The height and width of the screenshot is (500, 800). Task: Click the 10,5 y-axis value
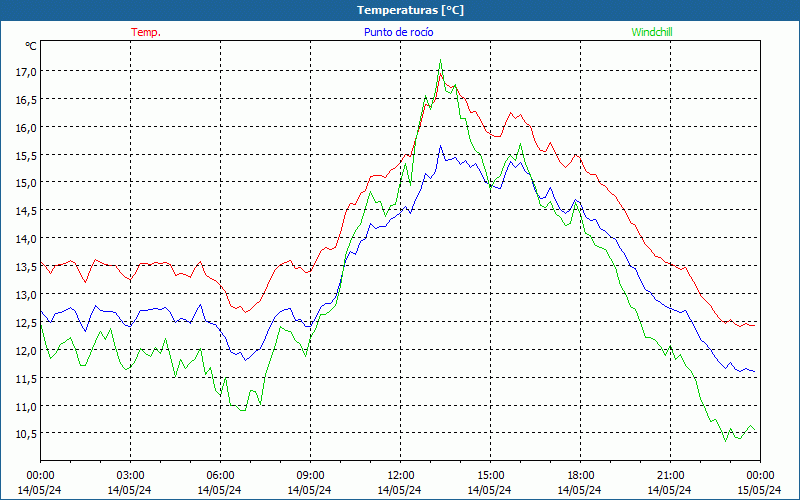[x=26, y=434]
